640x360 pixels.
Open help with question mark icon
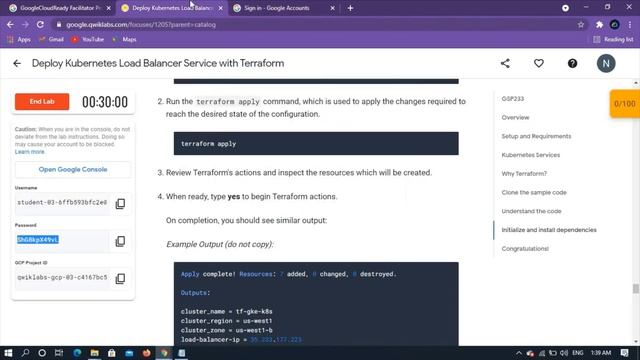point(572,63)
